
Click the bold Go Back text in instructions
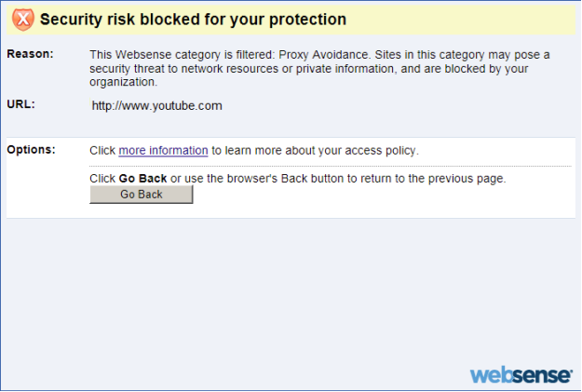[x=142, y=179]
